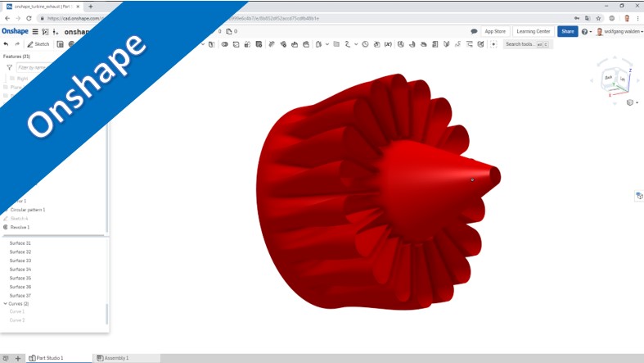This screenshot has width=644, height=363.
Task: Open the Variable (x) tool
Action: coord(388,44)
